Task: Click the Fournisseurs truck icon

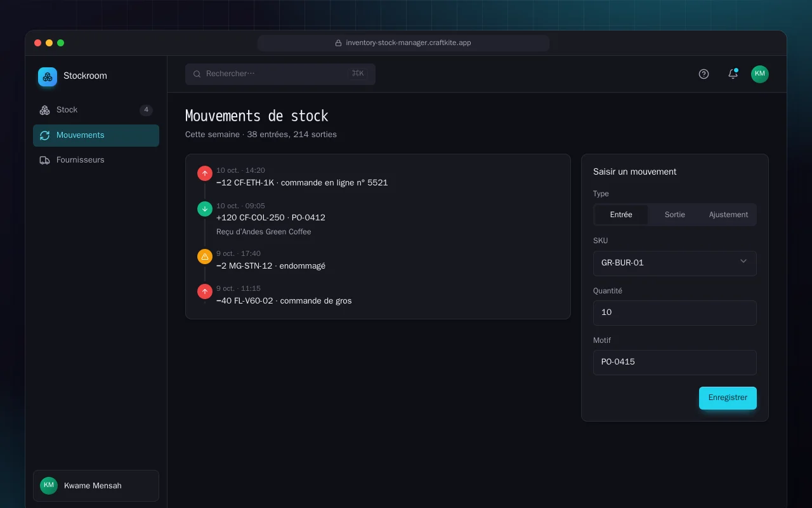Action: tap(44, 160)
